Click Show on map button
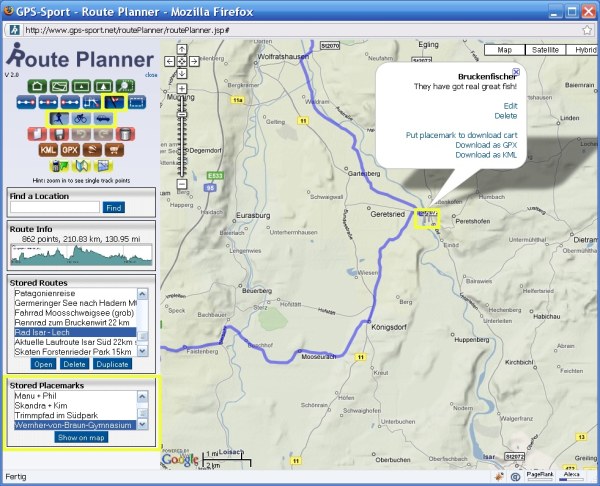Screen dimensions: 600x486 coord(81,437)
